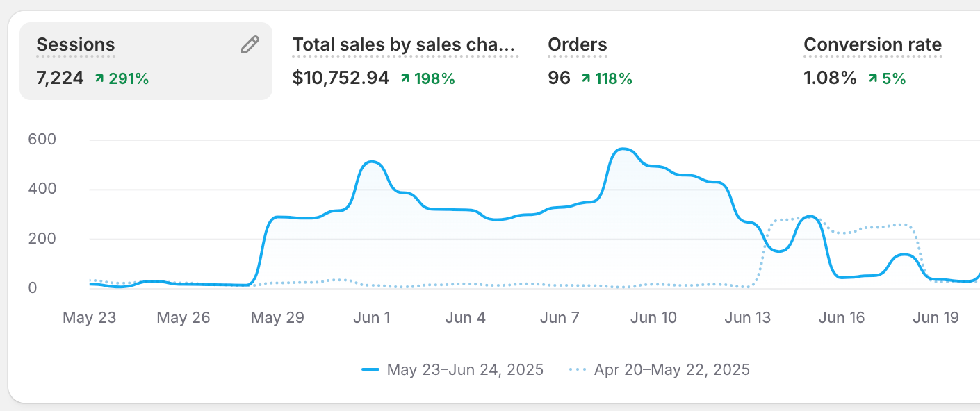980x411 pixels.
Task: Click the growth arrow next to 5%
Action: (873, 79)
